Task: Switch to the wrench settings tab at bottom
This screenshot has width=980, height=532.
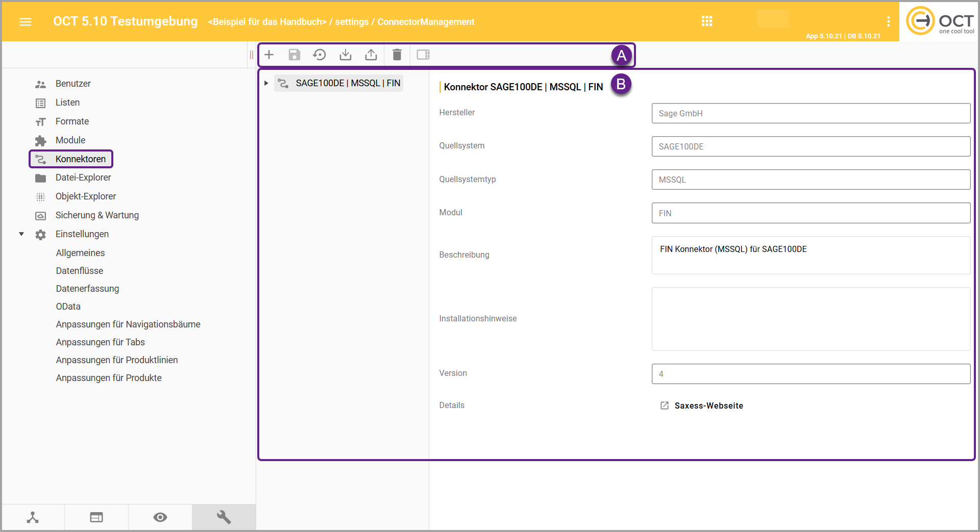Action: 224,517
